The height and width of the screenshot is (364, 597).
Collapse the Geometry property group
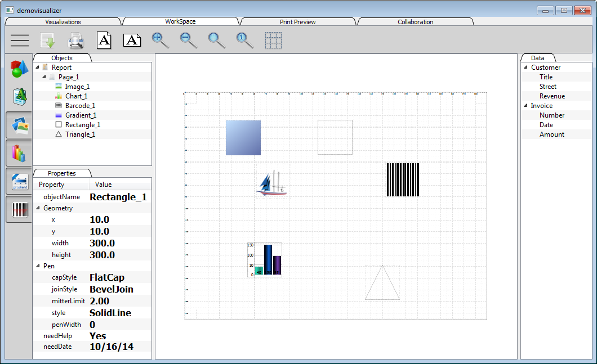tap(38, 208)
